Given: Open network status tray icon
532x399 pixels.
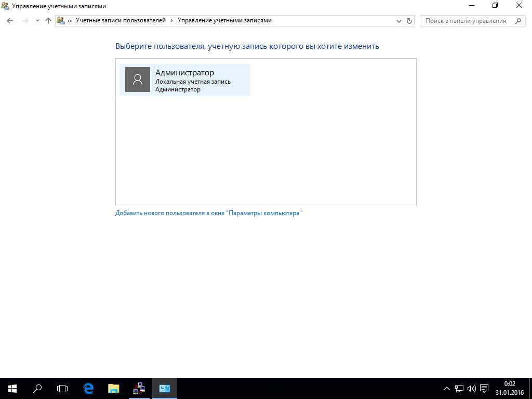Looking at the screenshot, I should (459, 389).
